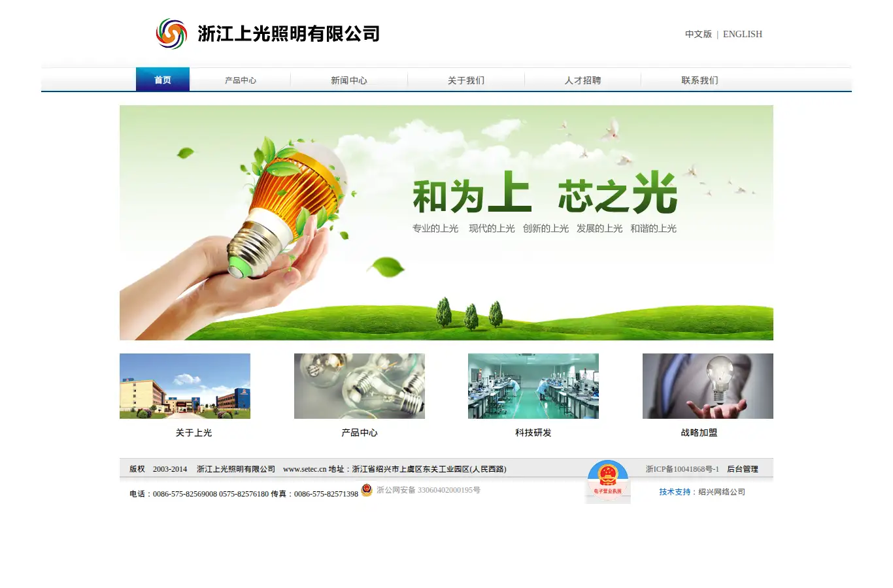This screenshot has width=893, height=588.
Task: Click the 和谐的上光 banner text
Action: point(654,229)
